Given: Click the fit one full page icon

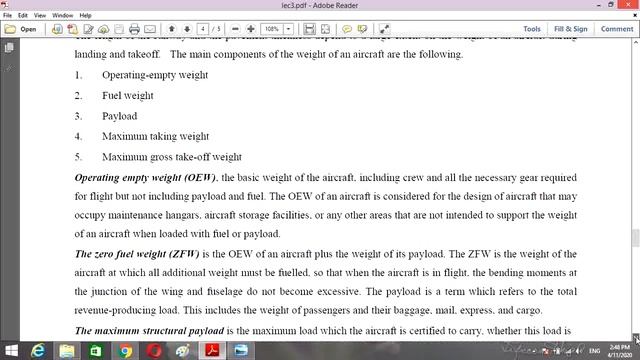Looking at the screenshot, I should tap(325, 29).
